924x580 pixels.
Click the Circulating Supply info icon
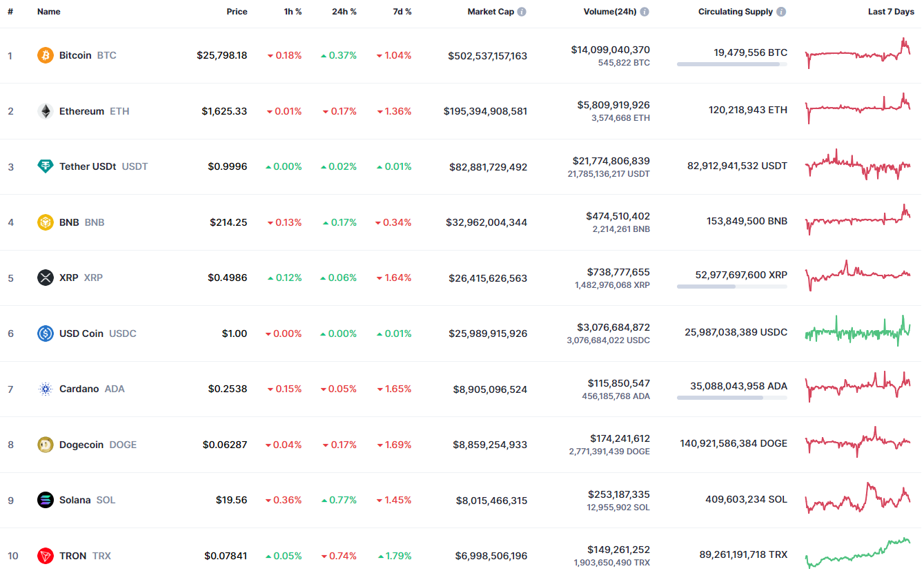coord(781,12)
